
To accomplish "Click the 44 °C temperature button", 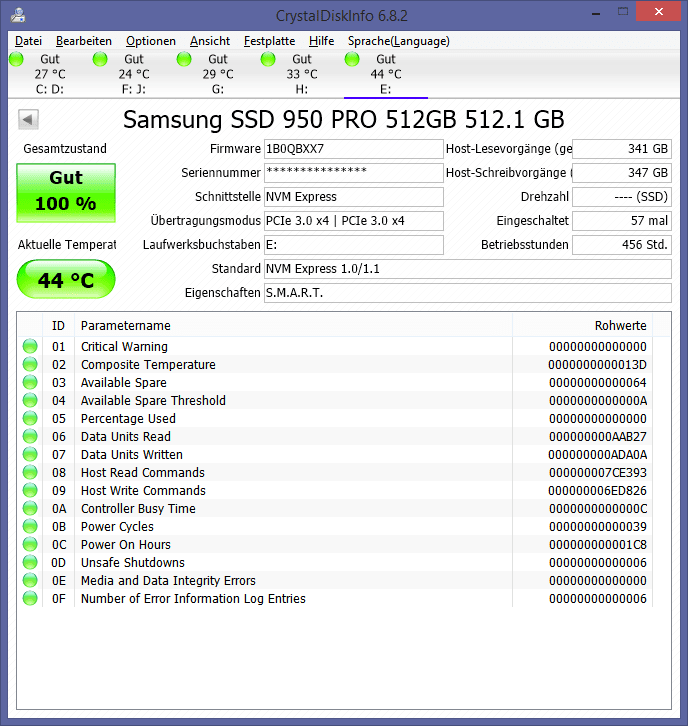I will pyautogui.click(x=66, y=279).
